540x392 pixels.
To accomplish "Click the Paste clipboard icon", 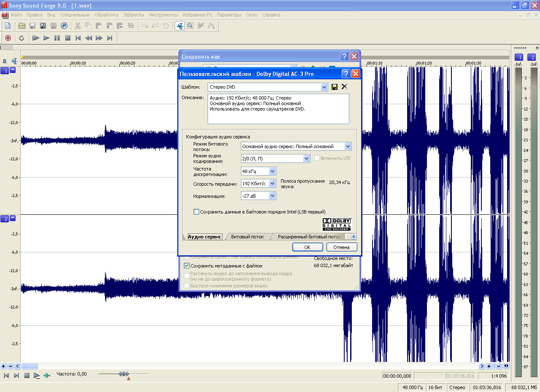I will tap(99, 26).
